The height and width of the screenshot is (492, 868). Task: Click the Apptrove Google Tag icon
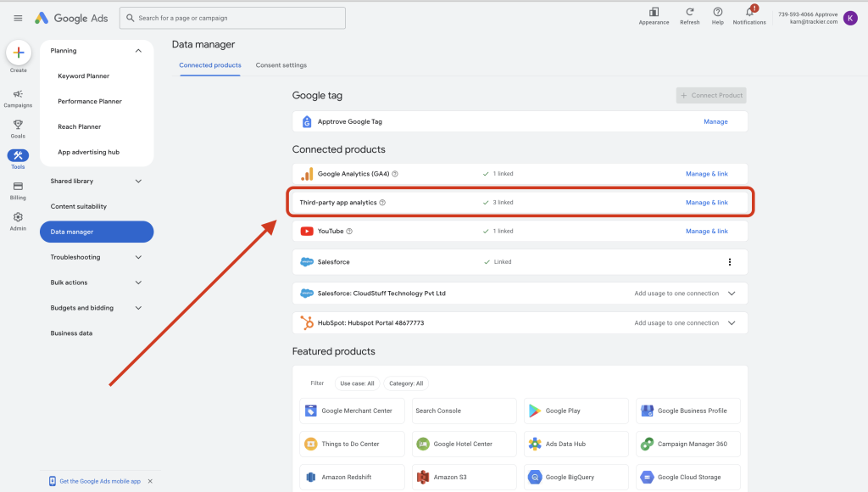pyautogui.click(x=307, y=122)
